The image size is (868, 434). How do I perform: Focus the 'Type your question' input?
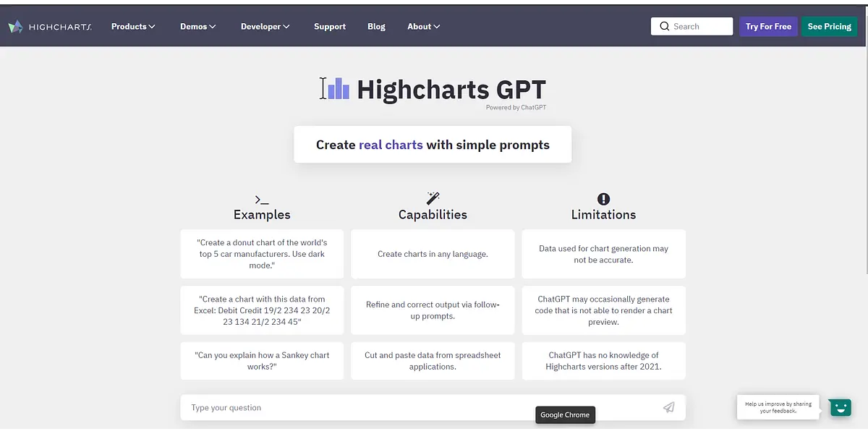point(420,407)
